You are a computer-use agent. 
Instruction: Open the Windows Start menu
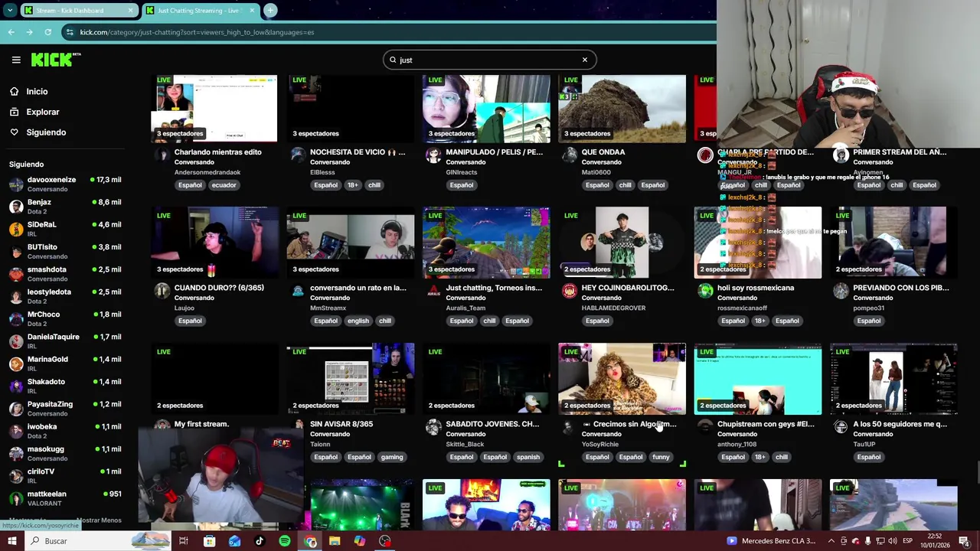coord(11,541)
